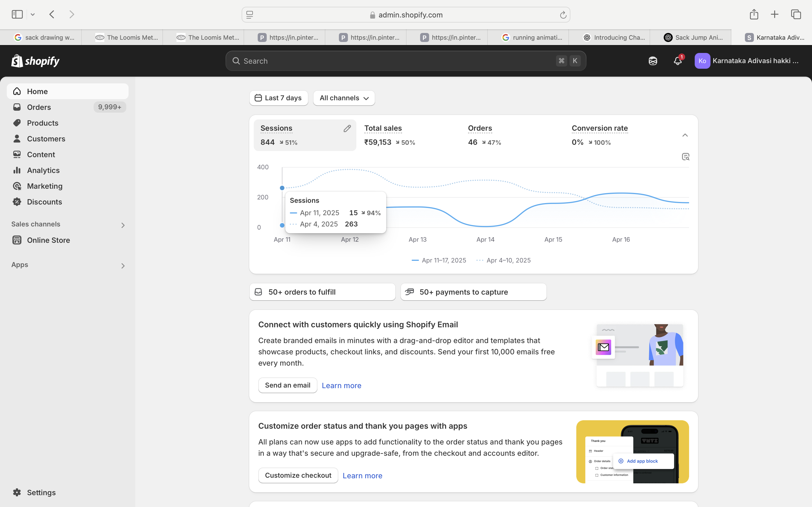Viewport: 812px width, 507px height.
Task: Click the Send an email button
Action: click(x=287, y=385)
